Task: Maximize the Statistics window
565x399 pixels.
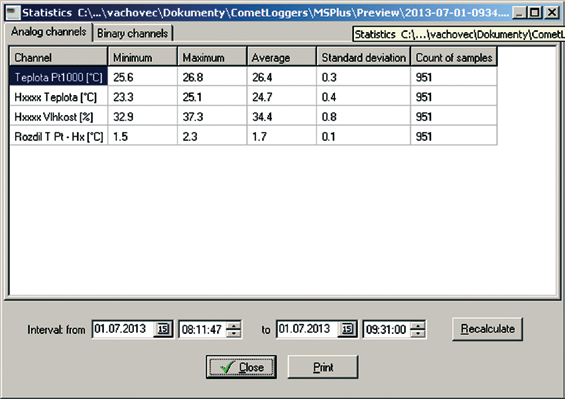Action: pos(535,13)
